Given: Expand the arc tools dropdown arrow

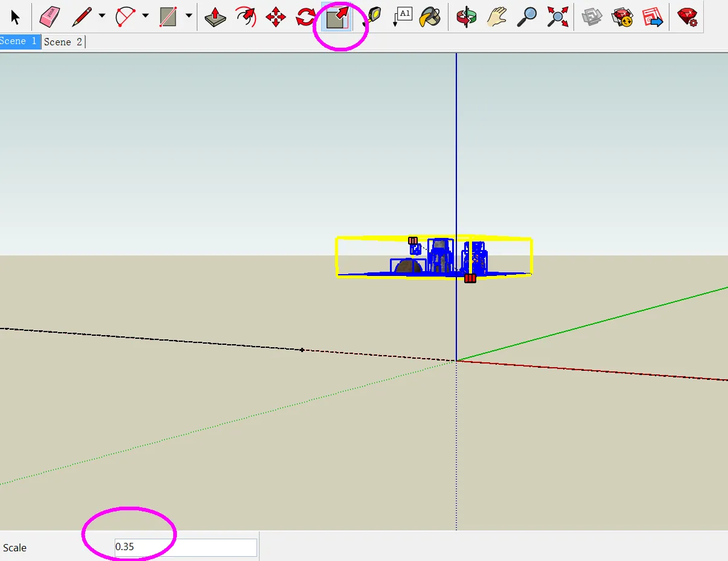Looking at the screenshot, I should coord(145,16).
